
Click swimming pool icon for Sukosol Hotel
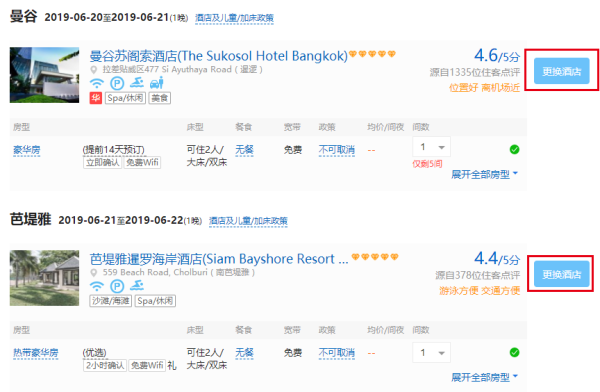click(137, 82)
